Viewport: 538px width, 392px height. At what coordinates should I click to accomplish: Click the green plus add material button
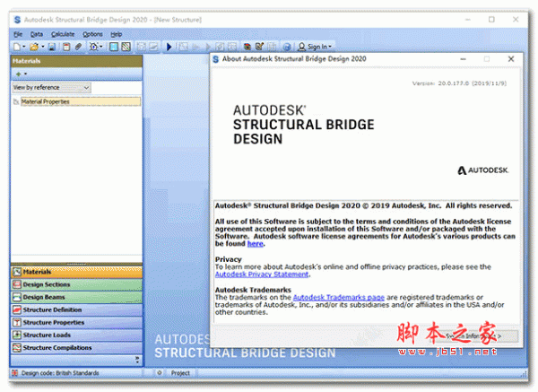(x=19, y=74)
